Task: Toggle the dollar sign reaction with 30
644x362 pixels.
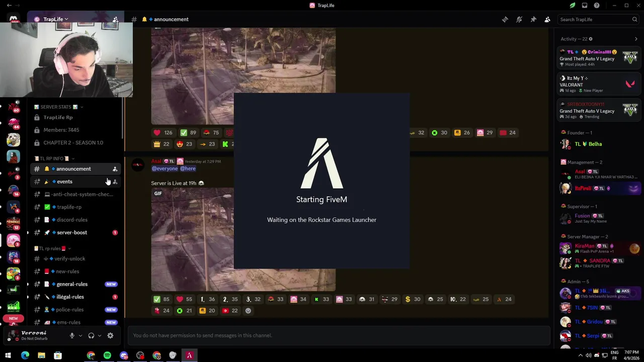Action: (413, 299)
